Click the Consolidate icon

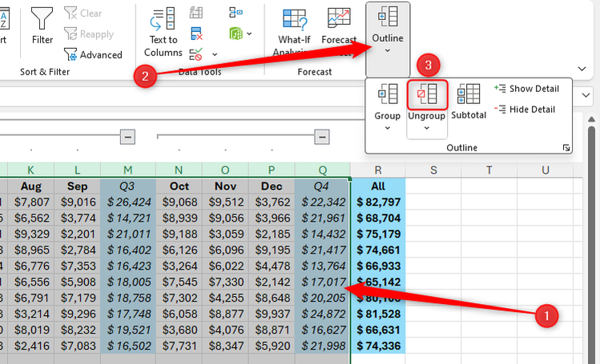click(236, 12)
